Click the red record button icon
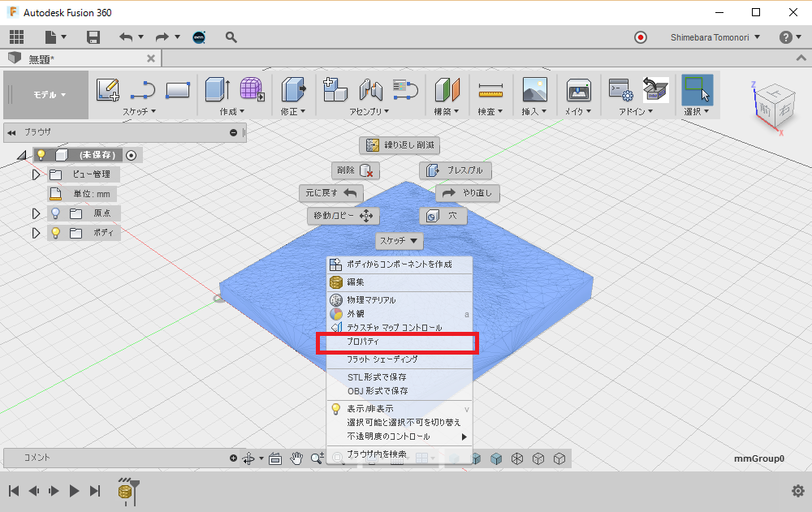The width and height of the screenshot is (812, 512). pyautogui.click(x=641, y=37)
